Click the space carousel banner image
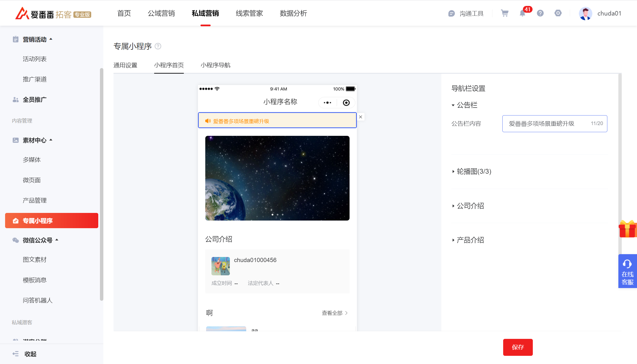The height and width of the screenshot is (364, 637). pos(277,178)
